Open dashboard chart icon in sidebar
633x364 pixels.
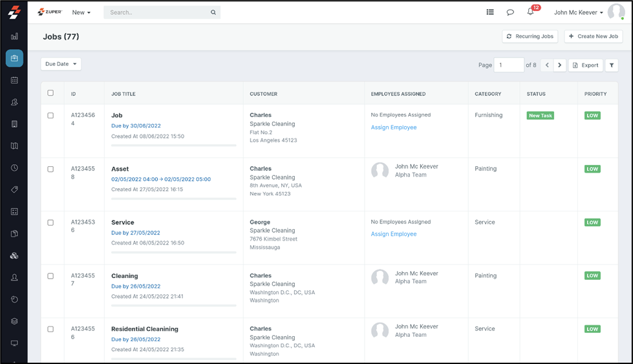[14, 36]
